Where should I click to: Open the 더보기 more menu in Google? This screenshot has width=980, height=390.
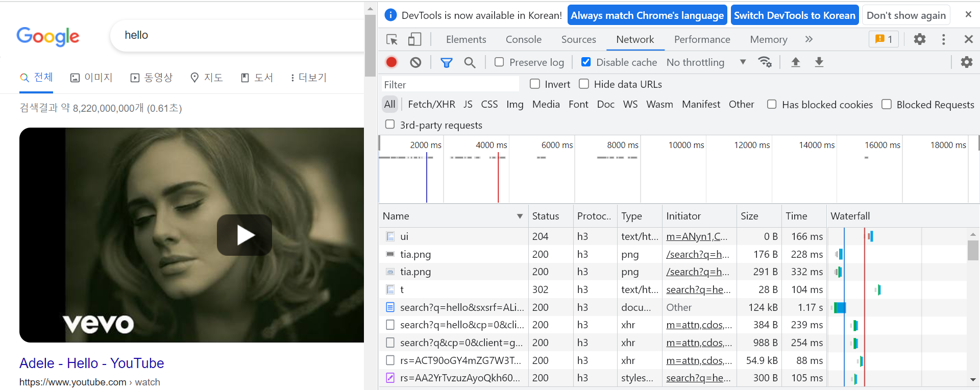308,78
